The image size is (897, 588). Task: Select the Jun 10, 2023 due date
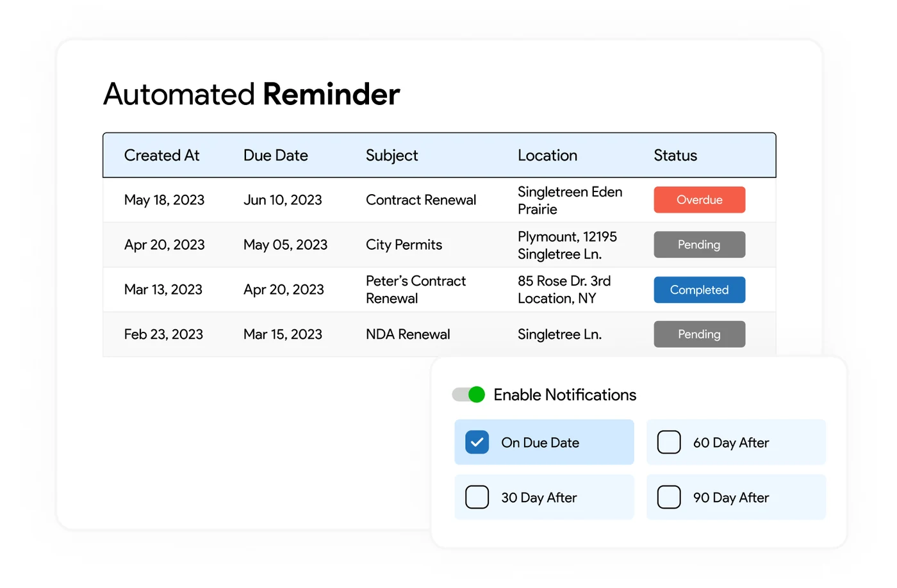coord(283,200)
